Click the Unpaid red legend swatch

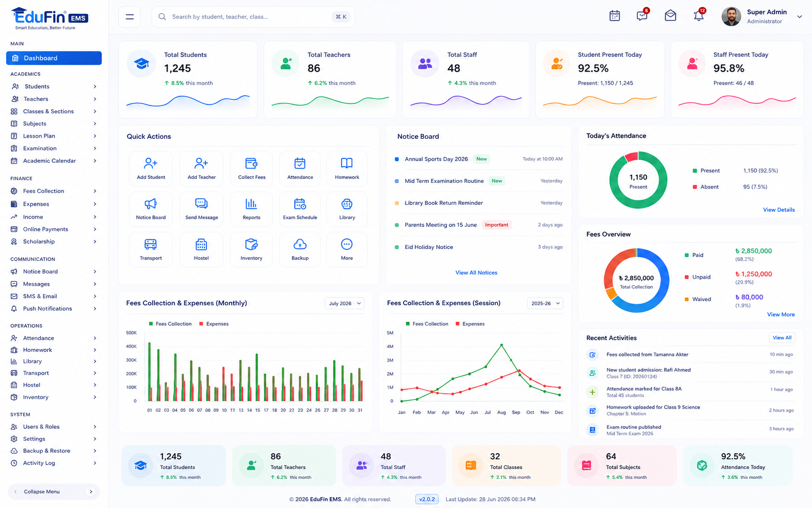687,277
